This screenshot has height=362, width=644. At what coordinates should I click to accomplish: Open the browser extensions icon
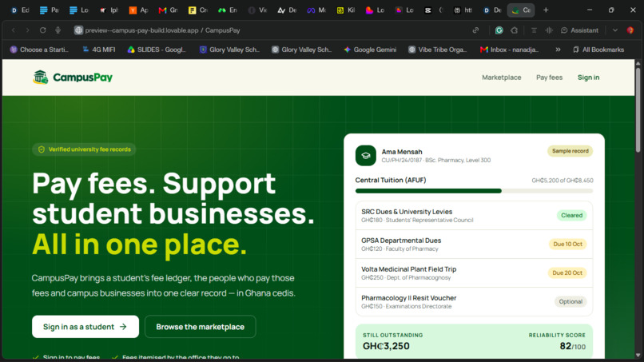click(x=515, y=30)
